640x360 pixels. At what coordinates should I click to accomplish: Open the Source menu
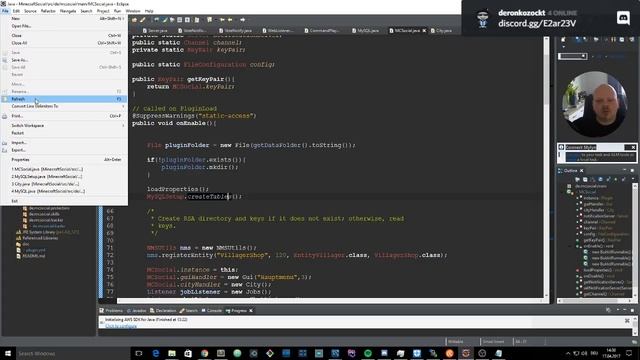click(x=30, y=11)
